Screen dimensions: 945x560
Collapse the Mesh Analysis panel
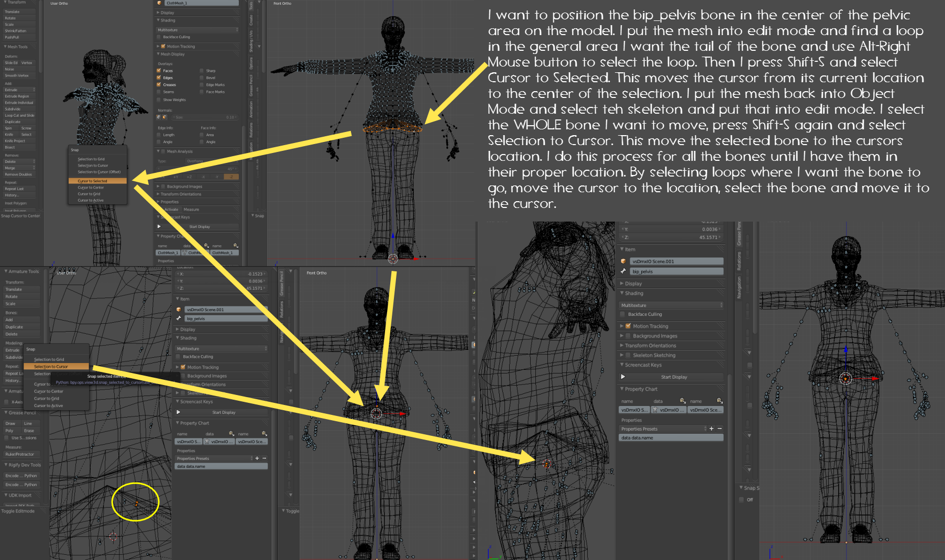(158, 151)
